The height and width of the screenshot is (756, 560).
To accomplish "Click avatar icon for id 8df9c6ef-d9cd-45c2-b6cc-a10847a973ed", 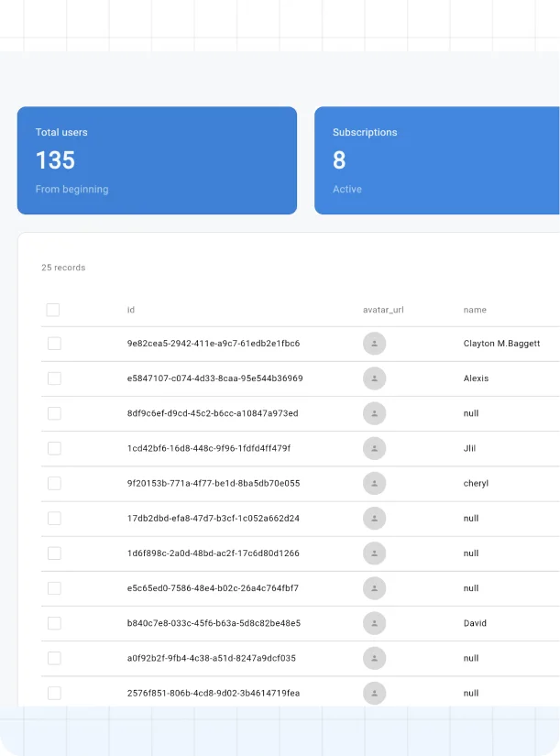I will click(x=374, y=413).
